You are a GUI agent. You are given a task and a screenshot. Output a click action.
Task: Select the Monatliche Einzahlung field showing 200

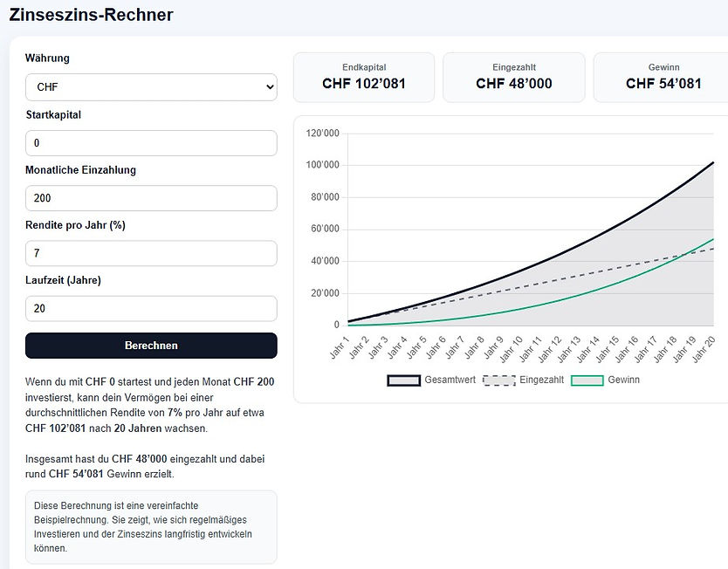[x=151, y=198]
